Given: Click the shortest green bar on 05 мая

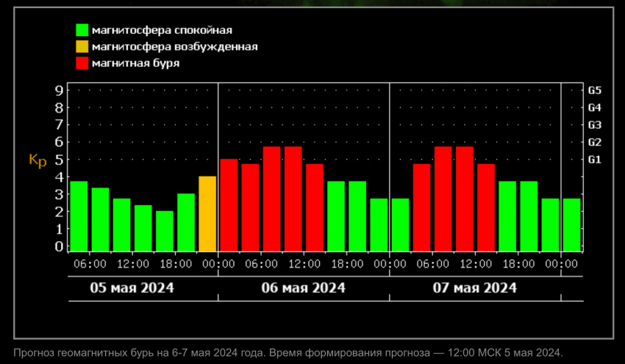Looking at the screenshot, I should click(165, 231).
